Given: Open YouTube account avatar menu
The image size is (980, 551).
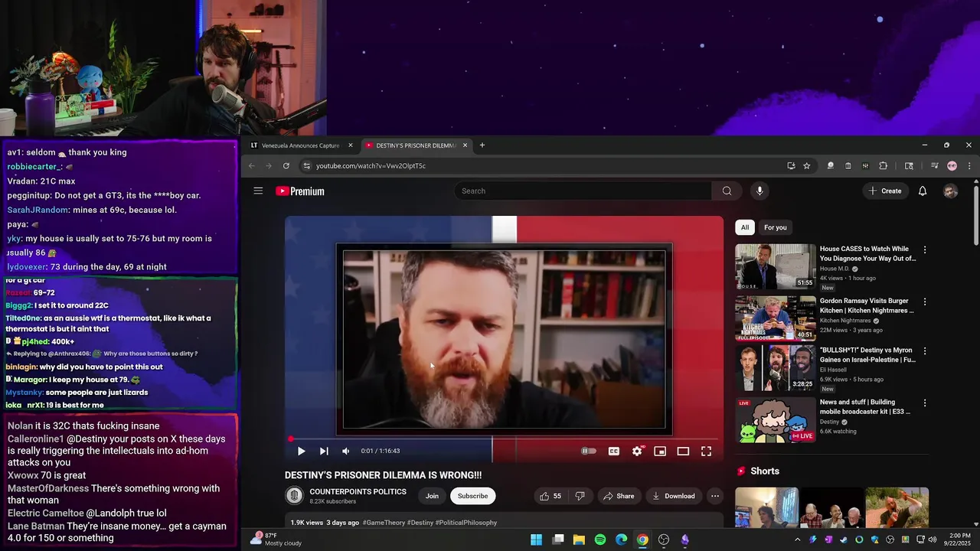Looking at the screenshot, I should click(x=950, y=191).
